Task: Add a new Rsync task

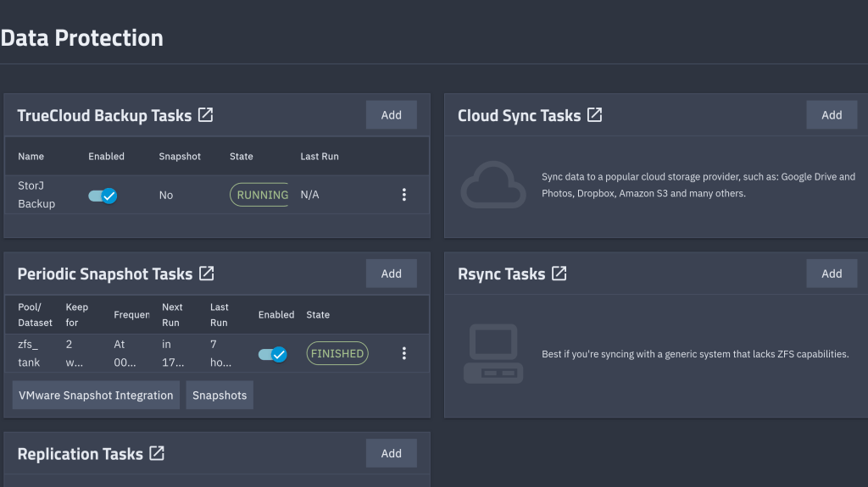Action: pos(832,274)
